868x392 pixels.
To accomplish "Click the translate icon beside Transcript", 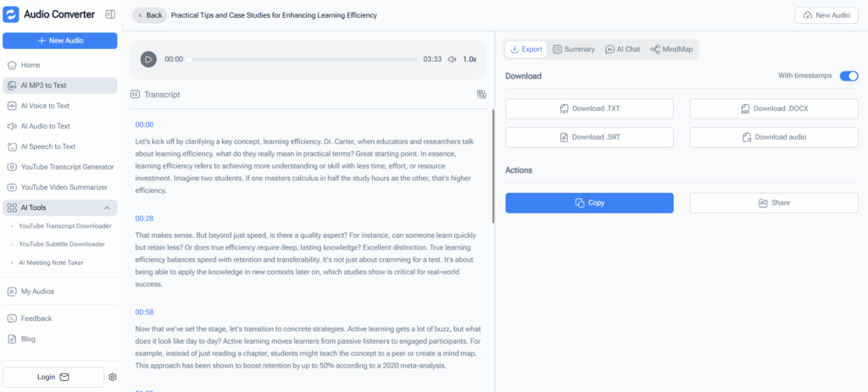I will [481, 94].
